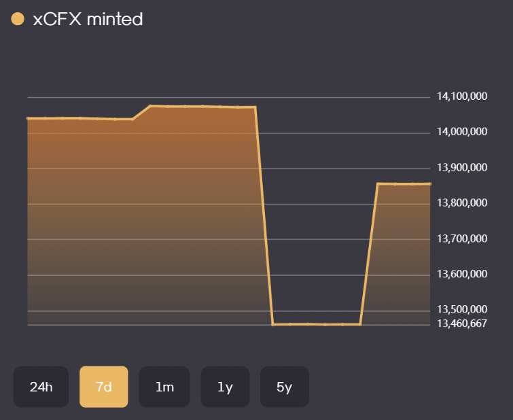
Task: Click the 14,000,000 y-axis label
Action: (x=462, y=132)
